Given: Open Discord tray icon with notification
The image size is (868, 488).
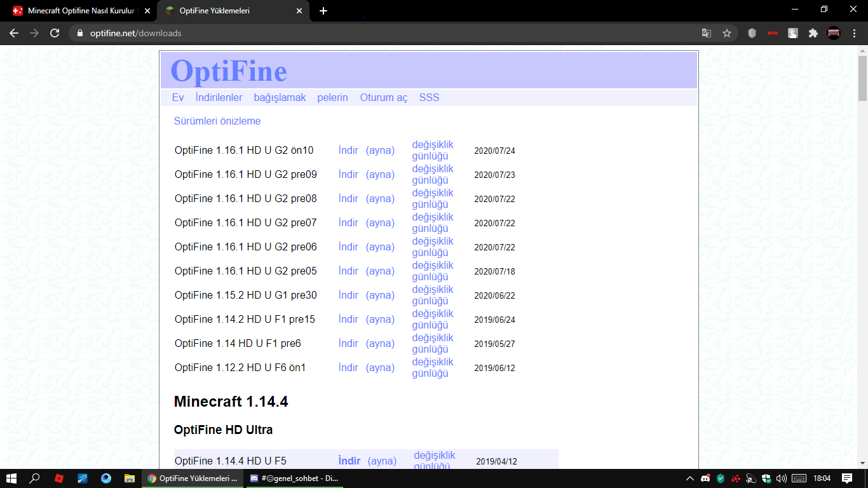Looking at the screenshot, I should (x=705, y=478).
